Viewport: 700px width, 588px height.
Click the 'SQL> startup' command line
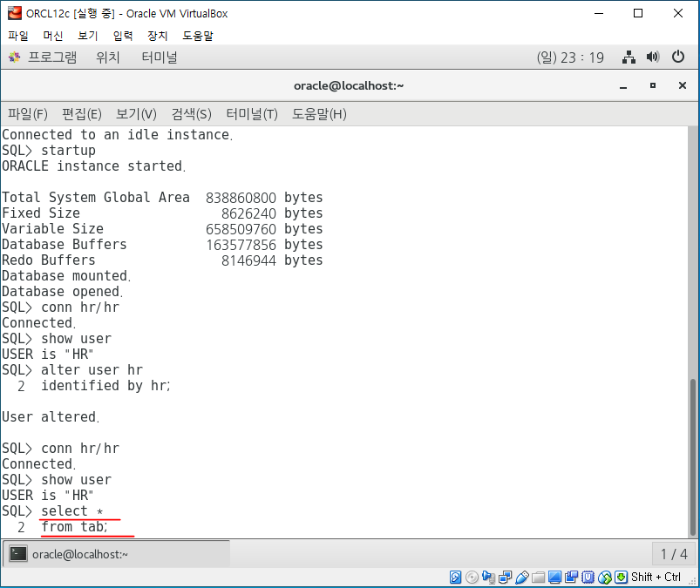49,151
